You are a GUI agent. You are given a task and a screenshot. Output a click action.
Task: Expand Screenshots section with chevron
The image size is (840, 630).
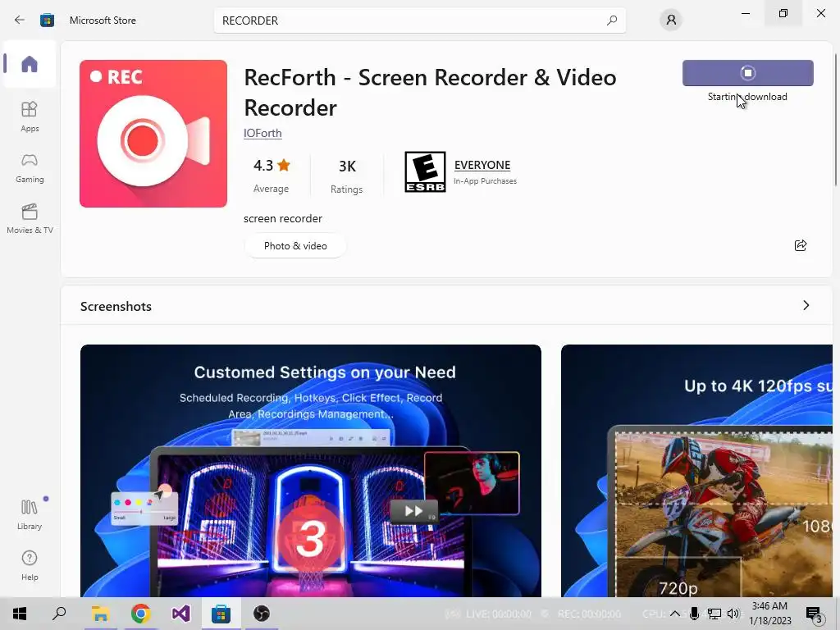click(806, 305)
